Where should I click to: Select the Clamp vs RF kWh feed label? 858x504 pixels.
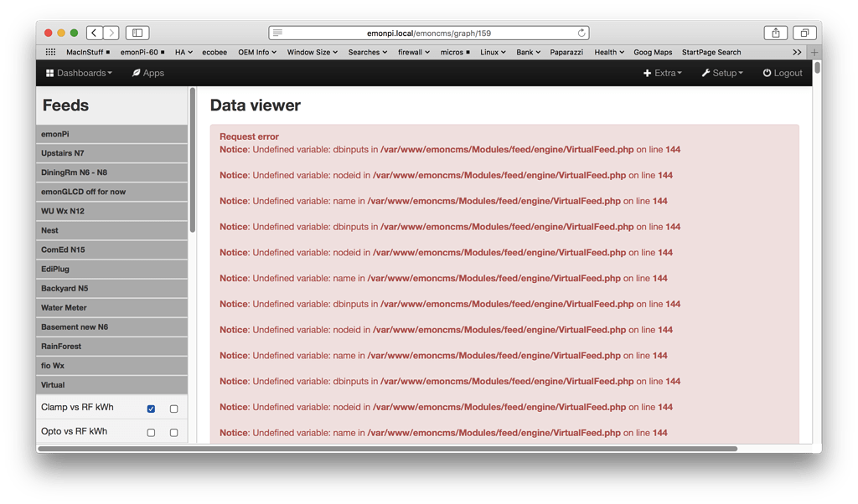click(77, 407)
